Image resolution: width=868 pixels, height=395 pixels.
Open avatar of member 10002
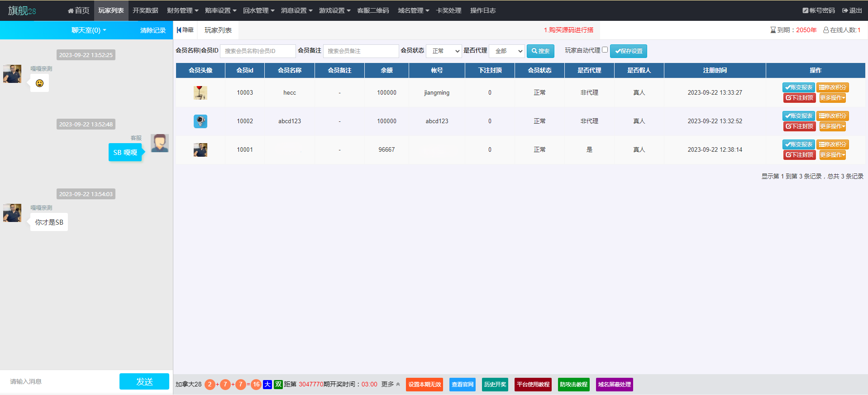tap(200, 121)
